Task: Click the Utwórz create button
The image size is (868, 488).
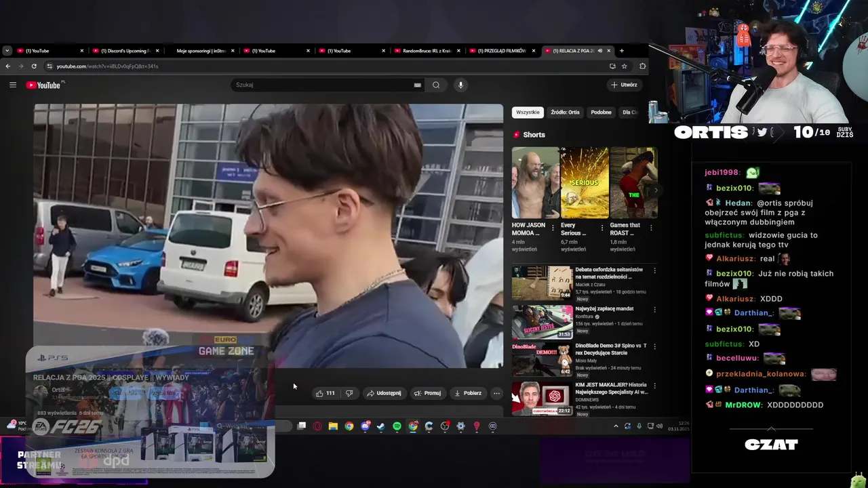Action: [x=624, y=85]
